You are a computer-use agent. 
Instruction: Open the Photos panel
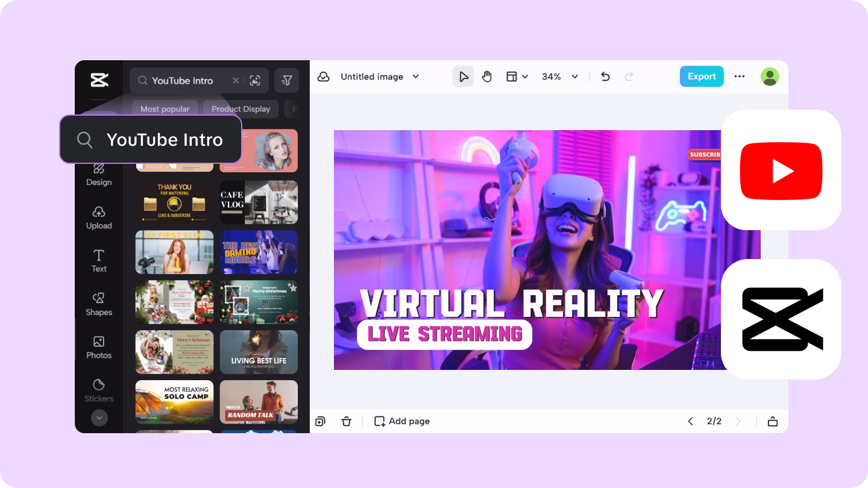pos(99,348)
